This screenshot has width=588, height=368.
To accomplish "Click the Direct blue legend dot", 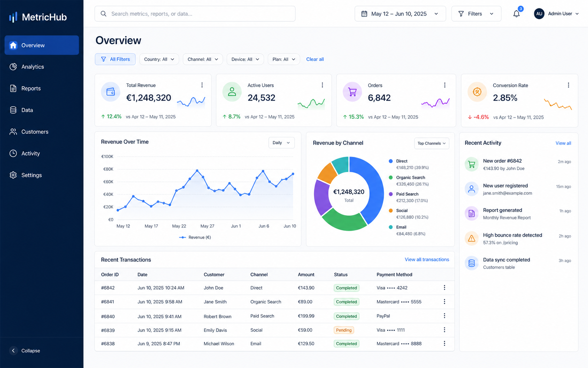I will [x=391, y=161].
